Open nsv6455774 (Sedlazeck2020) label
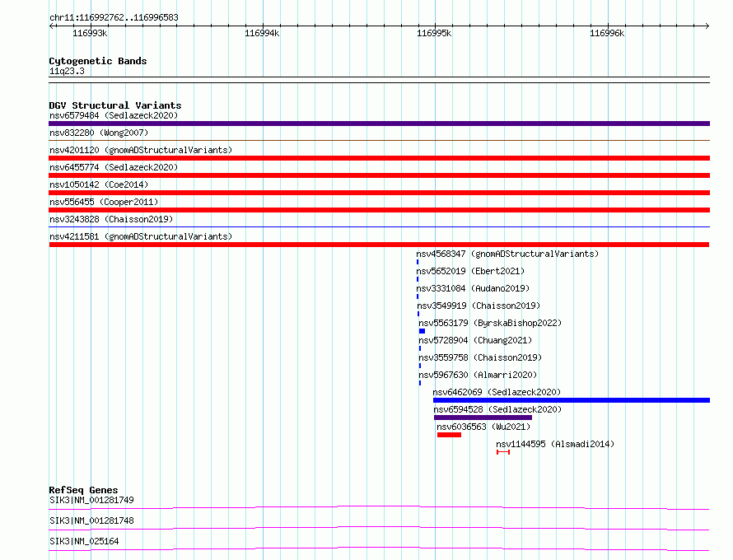 114,167
